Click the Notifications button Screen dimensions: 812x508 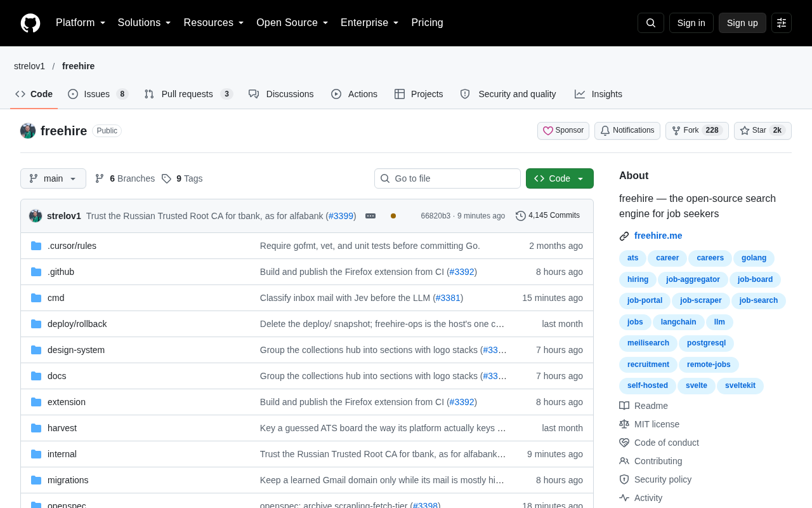tap(627, 131)
